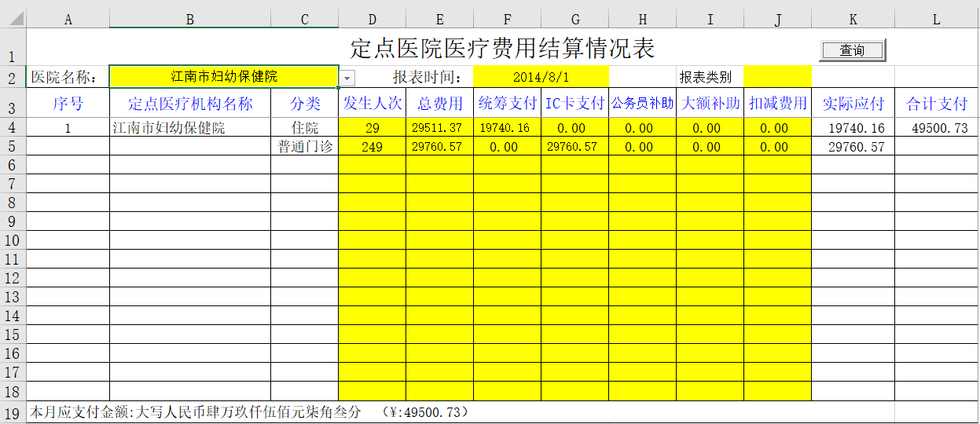
Task: Open the hospital name dropdown arrow
Action: click(347, 77)
